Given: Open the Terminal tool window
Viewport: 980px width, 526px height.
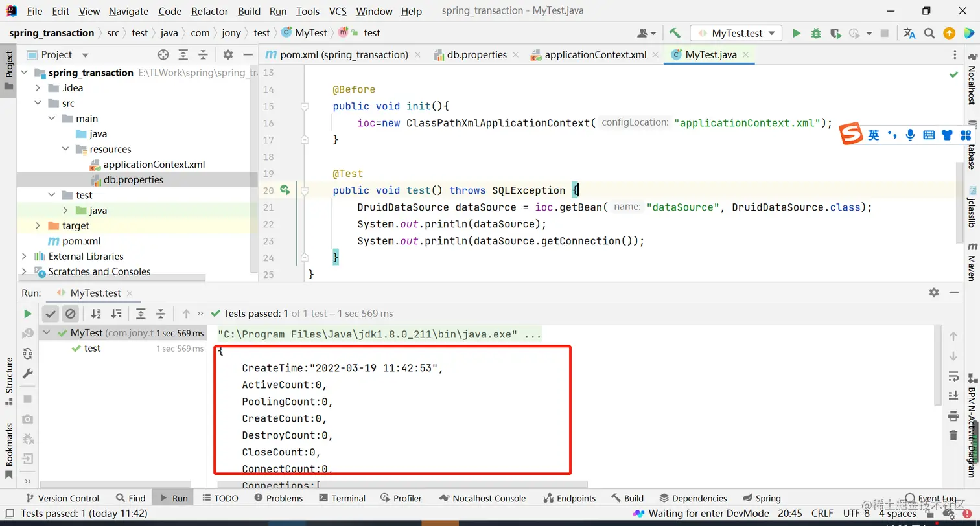Looking at the screenshot, I should pyautogui.click(x=342, y=498).
